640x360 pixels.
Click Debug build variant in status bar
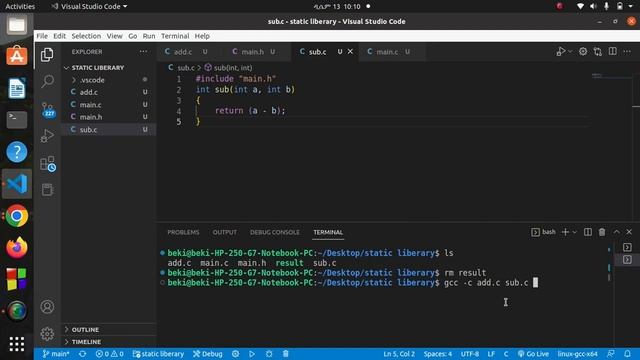tap(208, 354)
